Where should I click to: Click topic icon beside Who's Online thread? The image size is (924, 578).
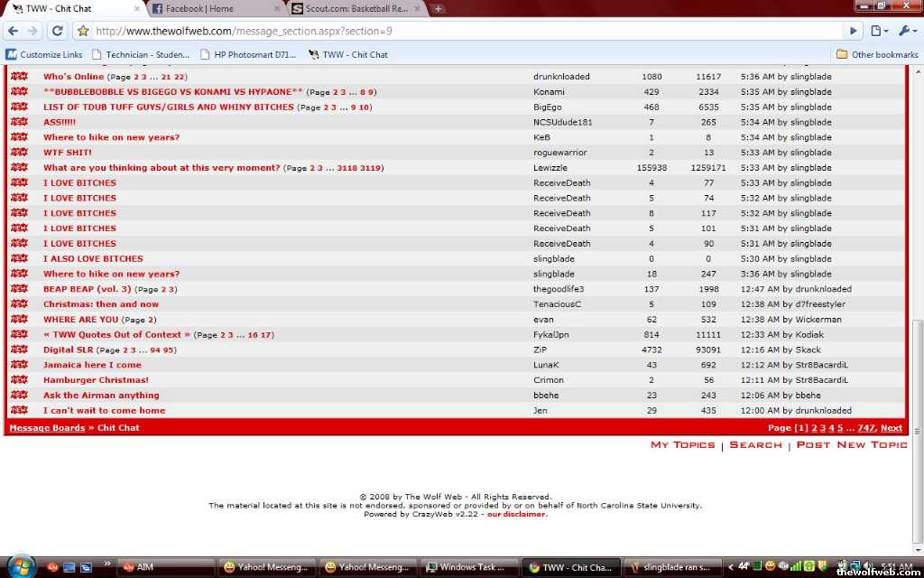pos(19,77)
